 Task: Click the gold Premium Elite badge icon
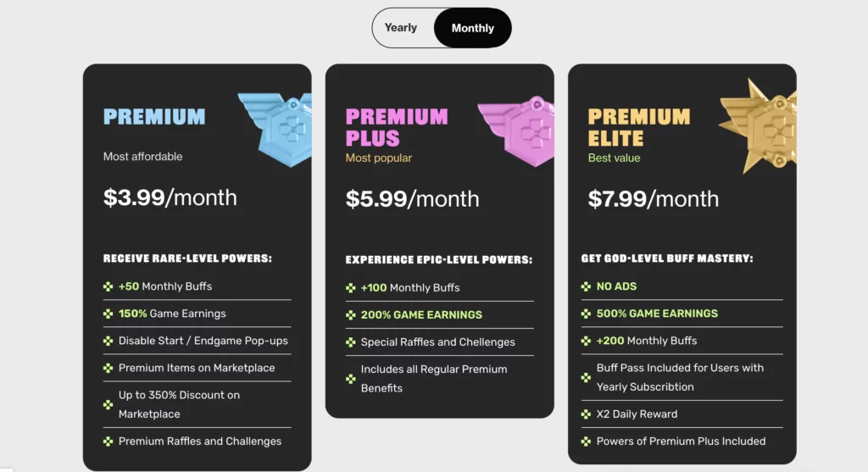click(758, 126)
